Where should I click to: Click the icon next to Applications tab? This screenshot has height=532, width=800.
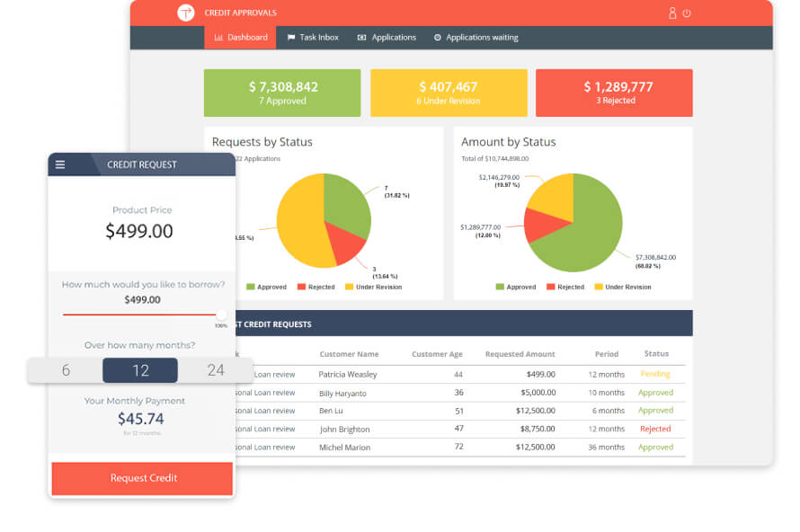pos(361,38)
